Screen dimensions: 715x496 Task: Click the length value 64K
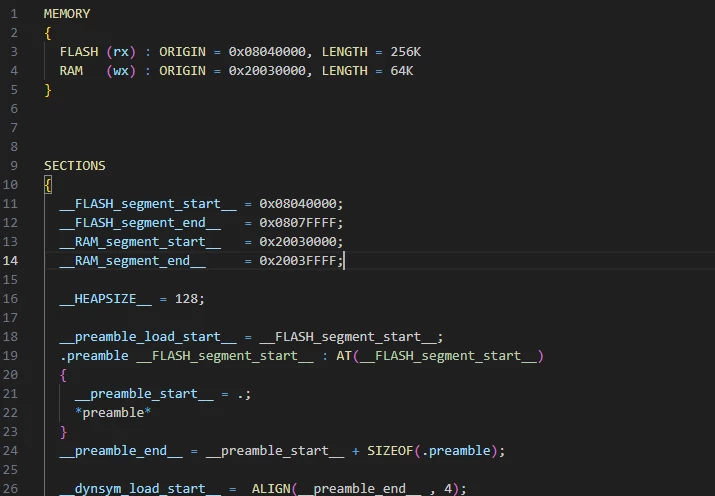402,71
